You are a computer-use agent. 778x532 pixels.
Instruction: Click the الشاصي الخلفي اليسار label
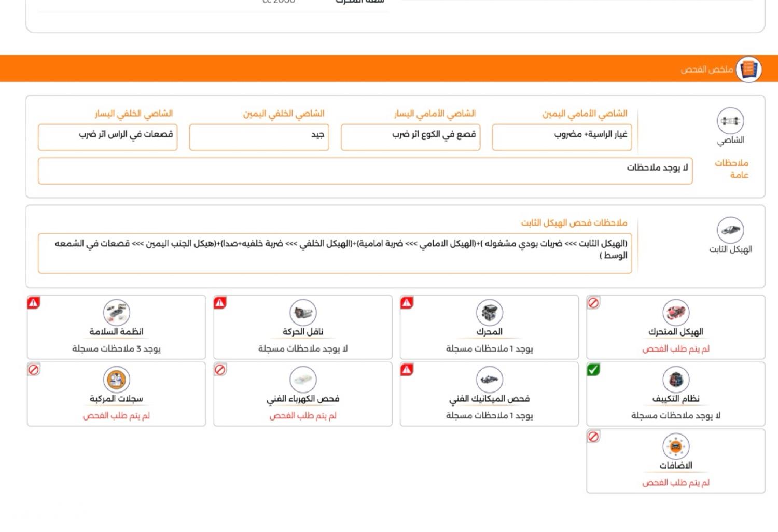pos(134,114)
